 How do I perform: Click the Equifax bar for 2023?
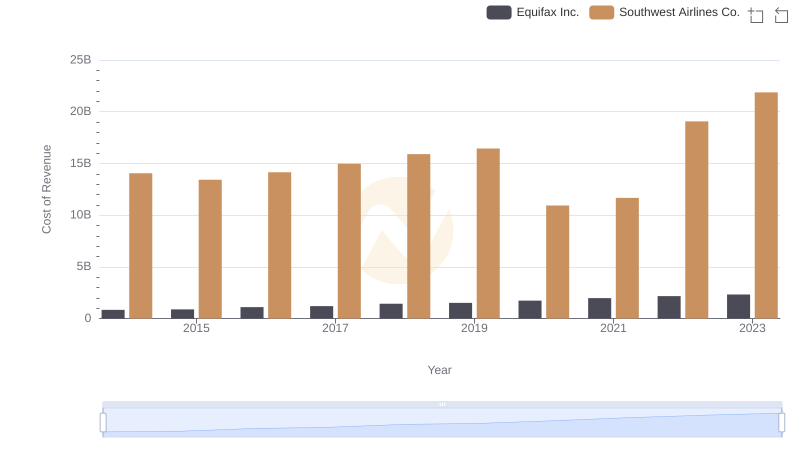point(738,306)
